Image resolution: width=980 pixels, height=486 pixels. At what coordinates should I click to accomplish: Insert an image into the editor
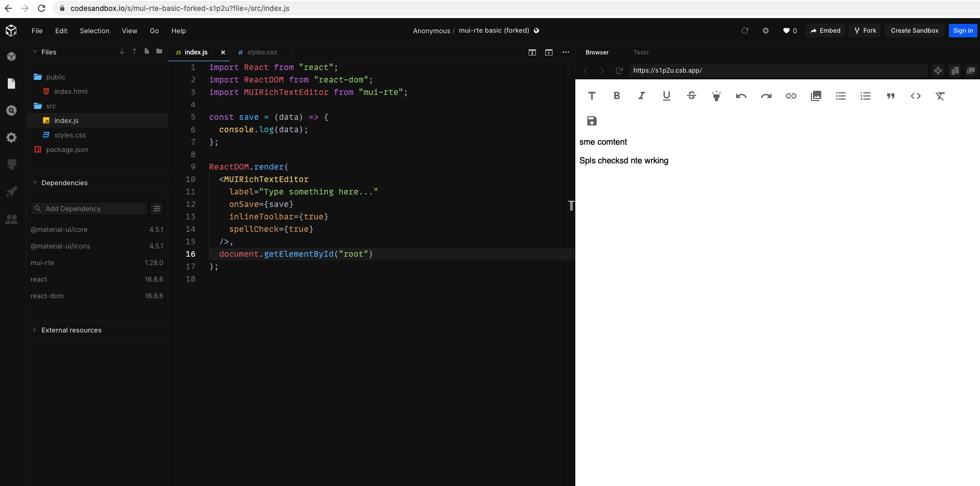(816, 95)
